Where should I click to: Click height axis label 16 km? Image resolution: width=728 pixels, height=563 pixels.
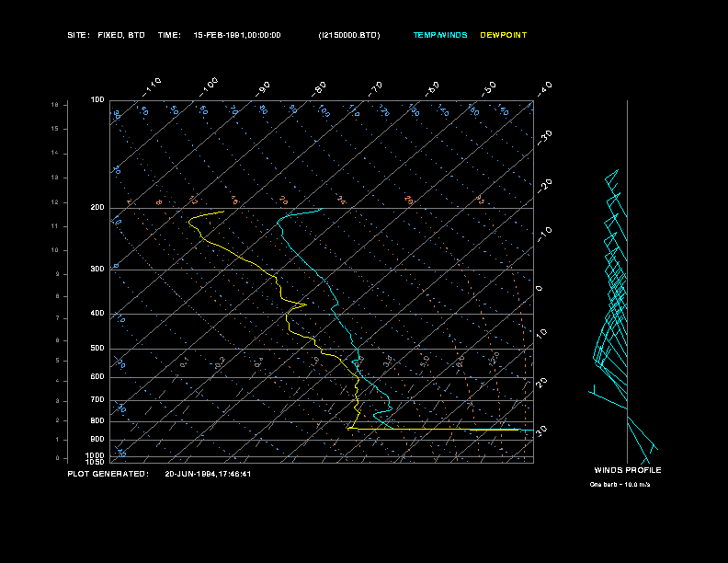tap(55, 105)
